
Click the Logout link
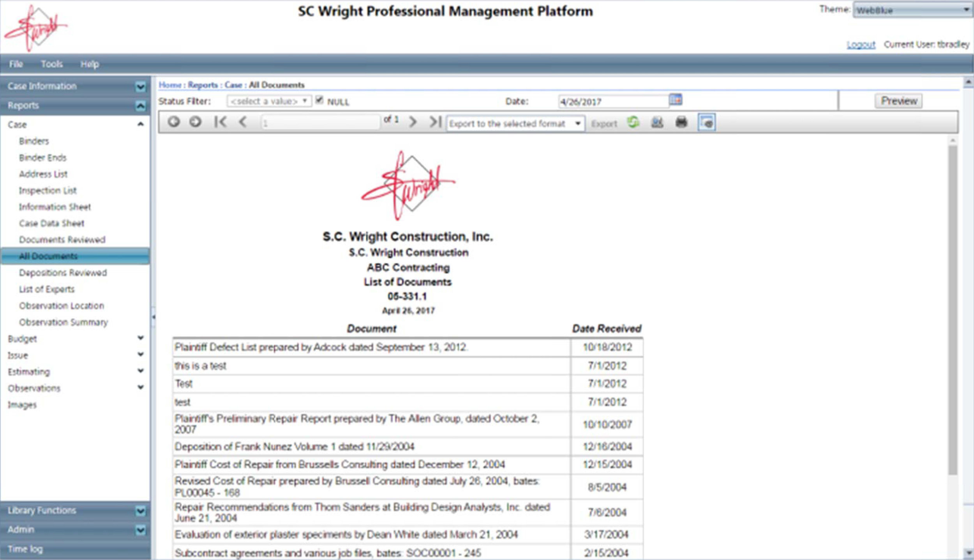pyautogui.click(x=861, y=44)
